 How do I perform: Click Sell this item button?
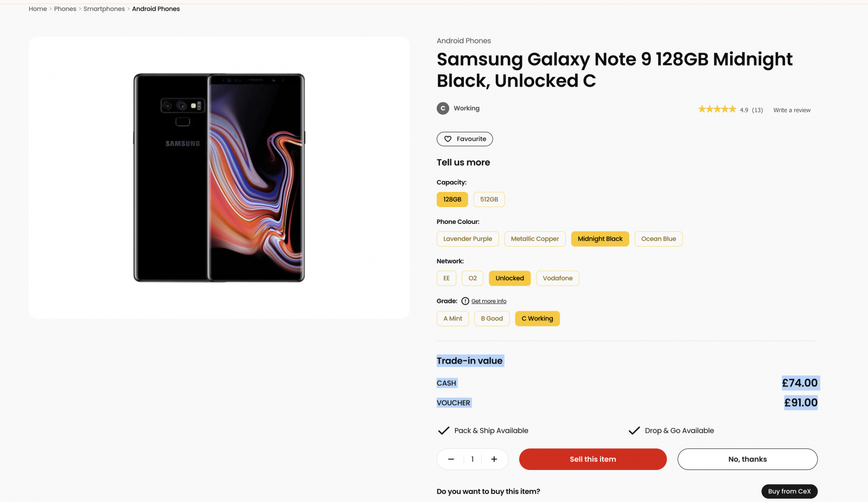[x=593, y=459]
